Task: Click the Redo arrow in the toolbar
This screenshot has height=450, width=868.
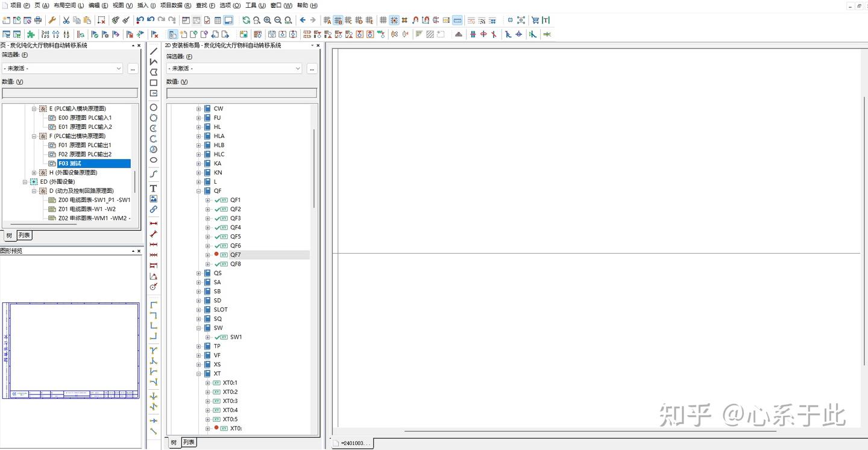Action: 162,20
